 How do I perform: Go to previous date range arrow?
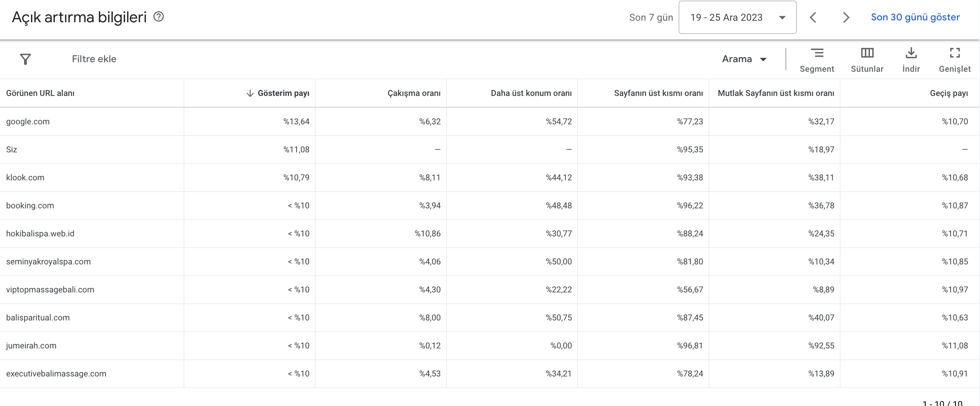coord(813,17)
